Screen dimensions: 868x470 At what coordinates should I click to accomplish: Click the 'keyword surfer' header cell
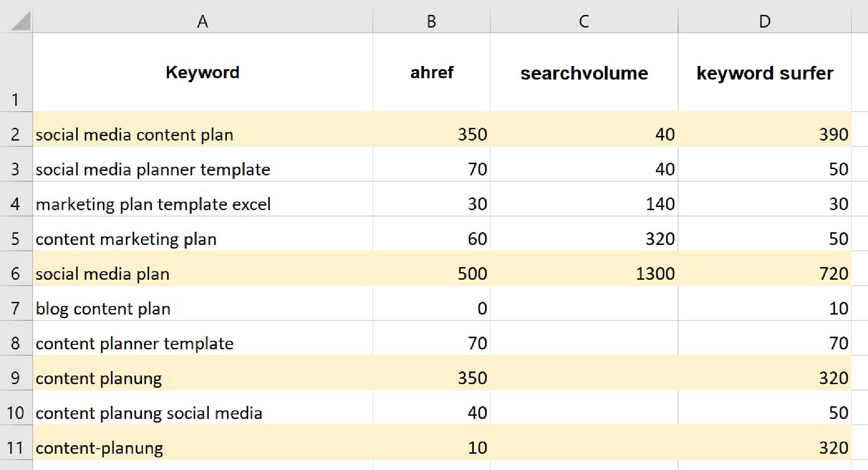(x=765, y=72)
